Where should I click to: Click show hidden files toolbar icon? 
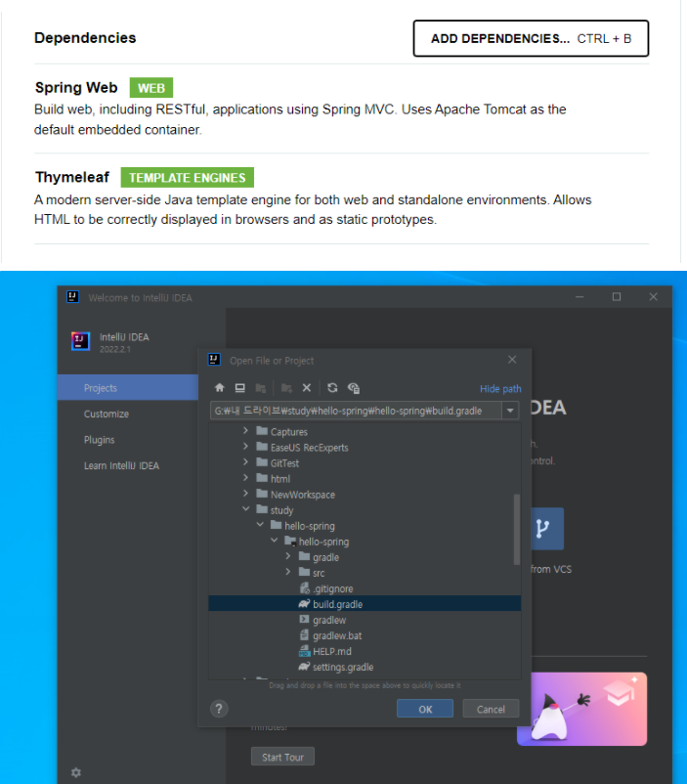pyautogui.click(x=354, y=388)
